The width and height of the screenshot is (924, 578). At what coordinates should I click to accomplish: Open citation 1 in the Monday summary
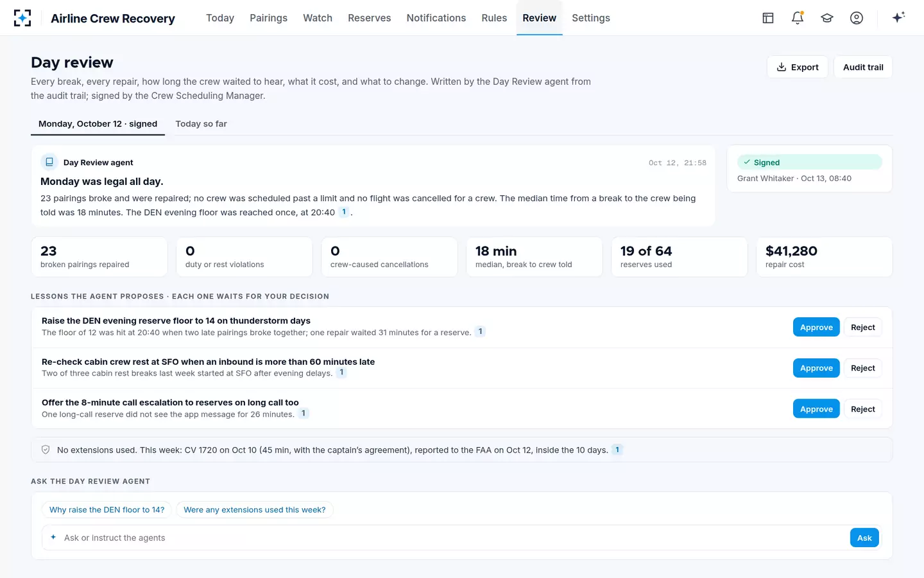point(344,212)
